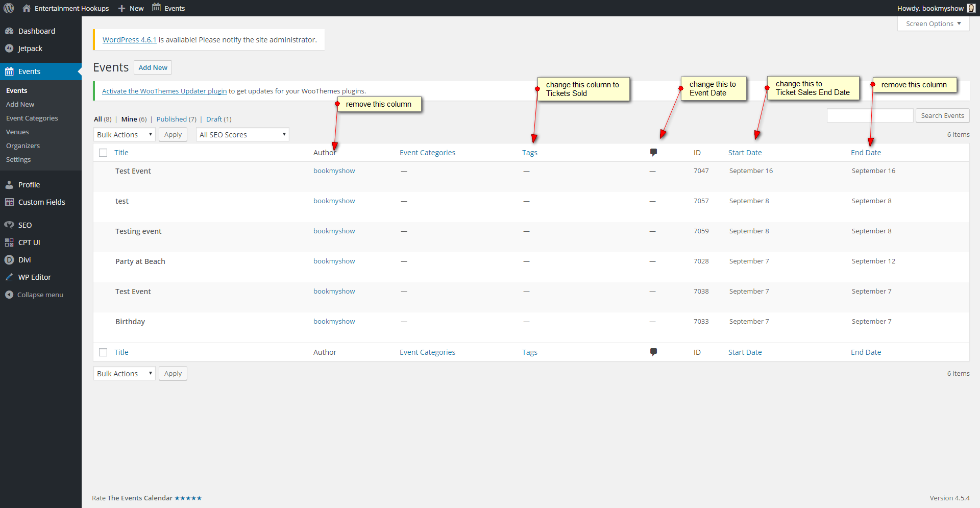Screen dimensions: 980x508
Task: Click the CPT UI grid icon
Action: [9, 243]
